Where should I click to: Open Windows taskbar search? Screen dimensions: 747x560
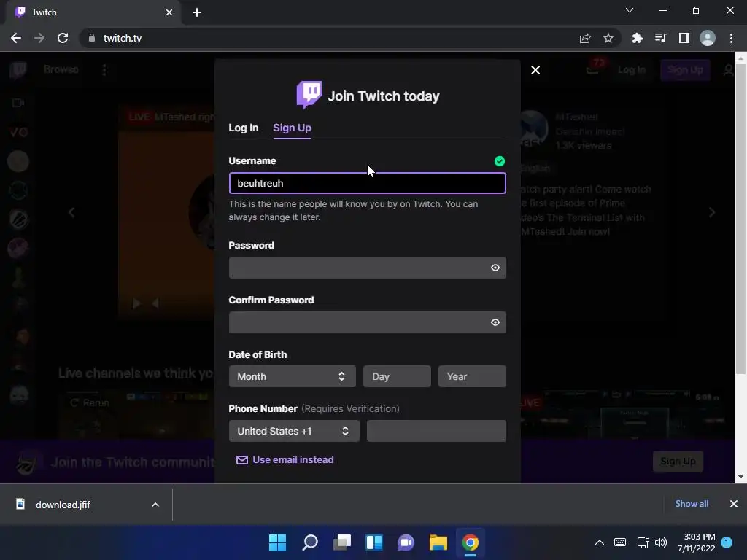(309, 542)
